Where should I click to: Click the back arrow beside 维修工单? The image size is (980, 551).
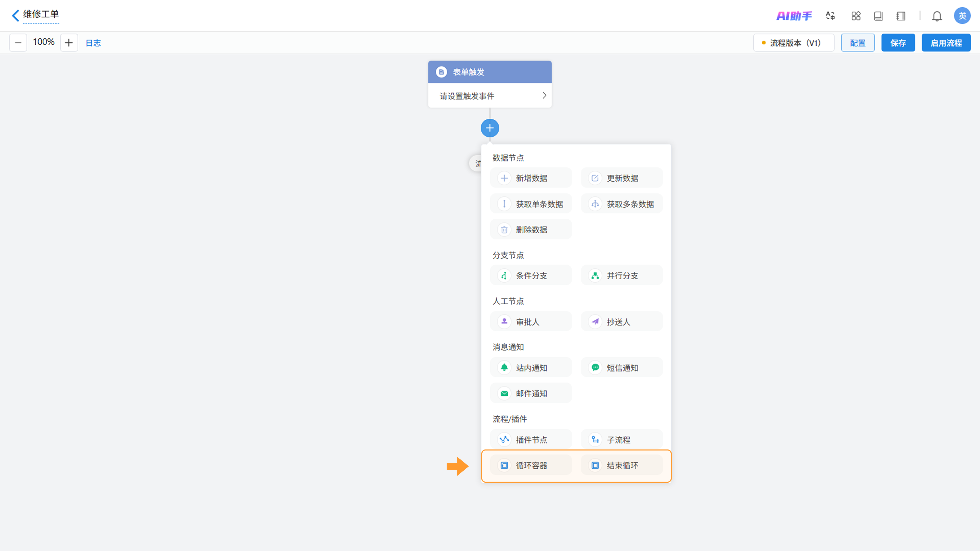click(15, 16)
